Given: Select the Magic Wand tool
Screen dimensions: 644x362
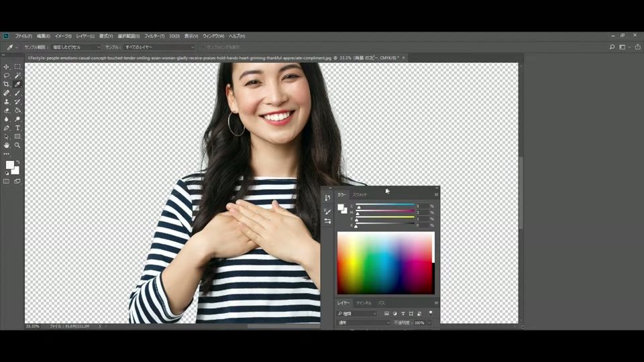Looking at the screenshot, I should click(17, 76).
